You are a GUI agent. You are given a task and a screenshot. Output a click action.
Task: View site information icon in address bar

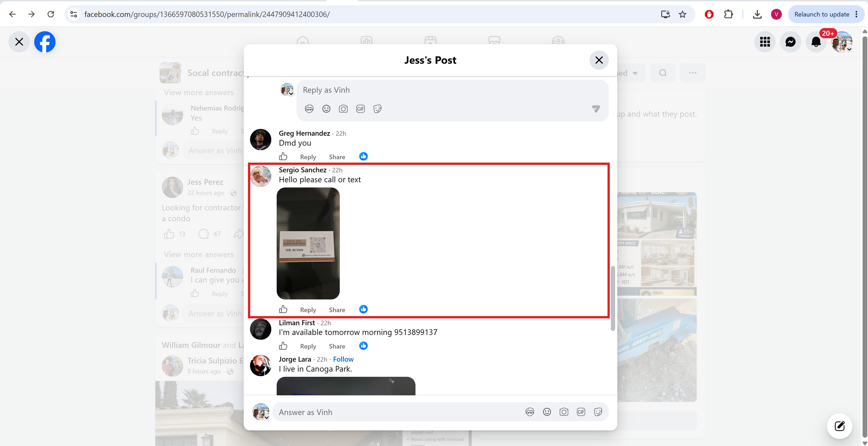click(73, 14)
